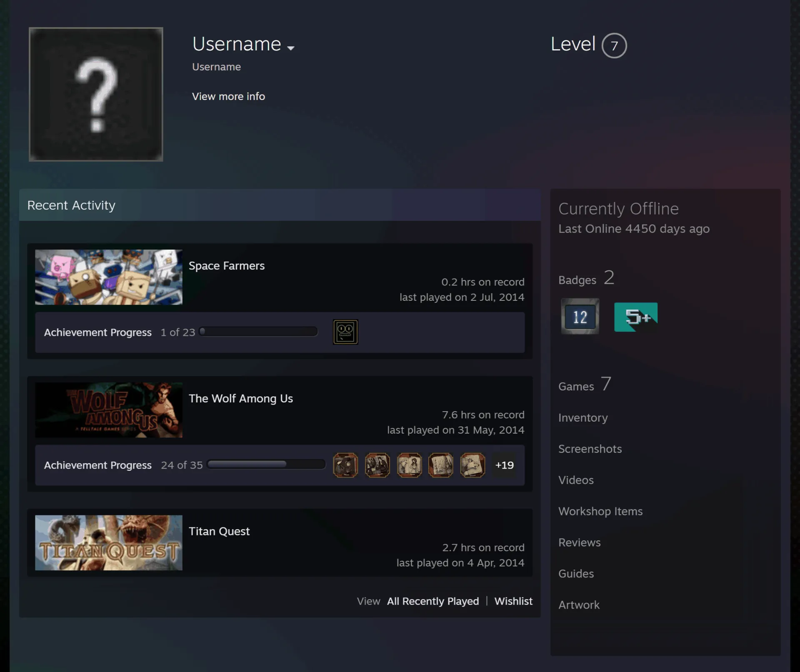Open Workshop Items

(x=600, y=511)
